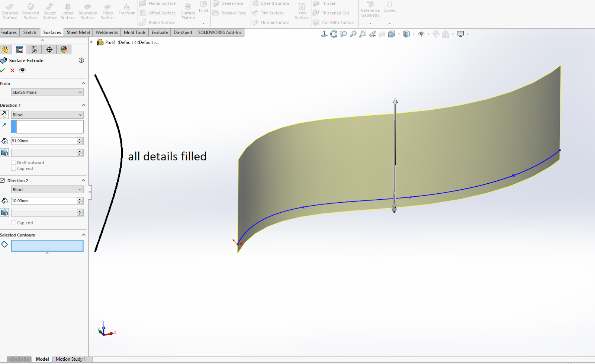Open the From dropdown showing Sketch Plane
The image size is (595, 364).
(47, 92)
